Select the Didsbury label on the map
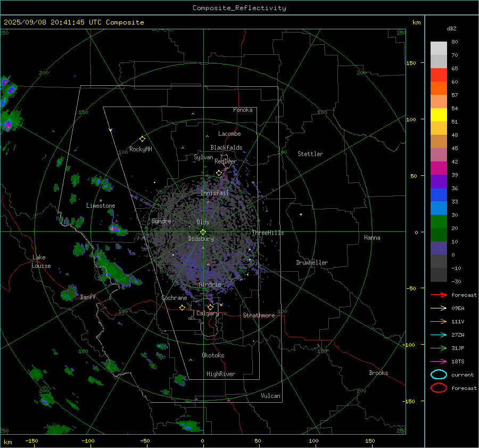The height and width of the screenshot is (448, 479). click(201, 239)
